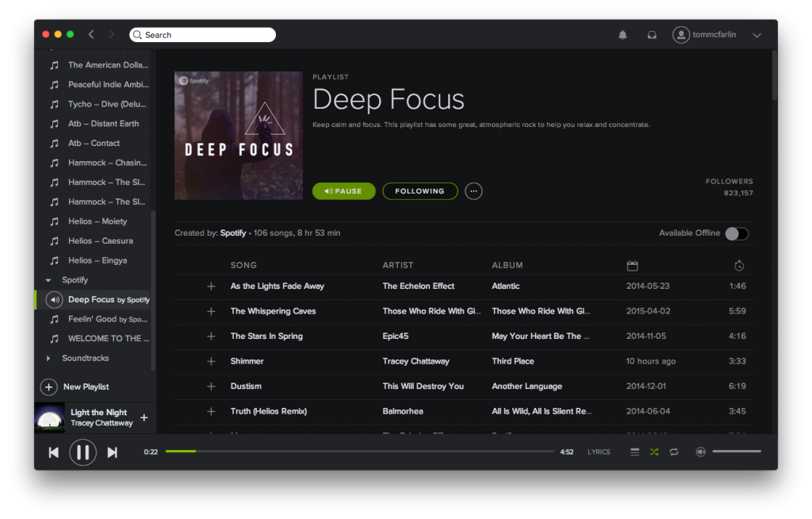Sort tracks by ALBUM column header
Image resolution: width=812 pixels, height=519 pixels.
tap(507, 265)
